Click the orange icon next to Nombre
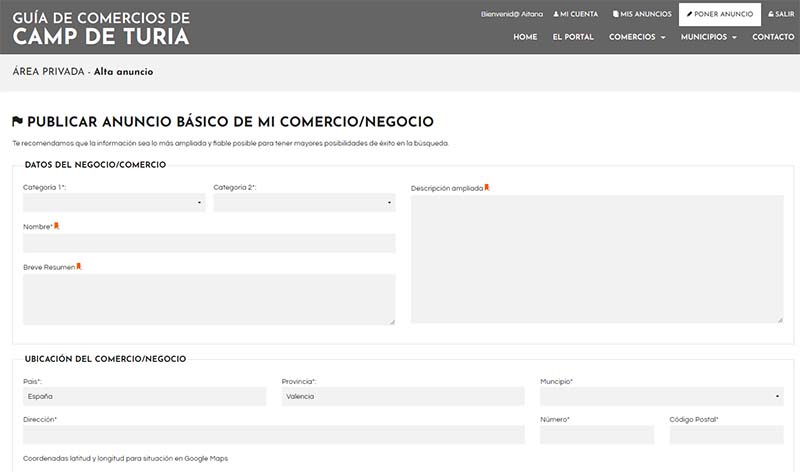The height and width of the screenshot is (472, 800). click(57, 226)
